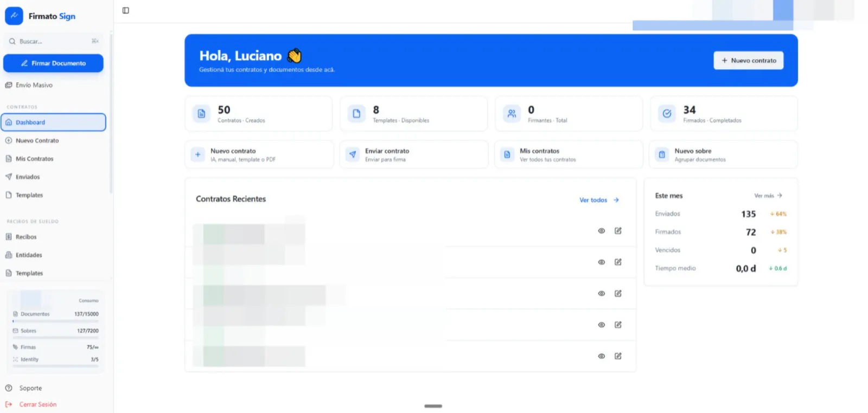Click the Firmas 75/∞ usage text
Viewport: 868px width, 413px height.
coord(93,347)
